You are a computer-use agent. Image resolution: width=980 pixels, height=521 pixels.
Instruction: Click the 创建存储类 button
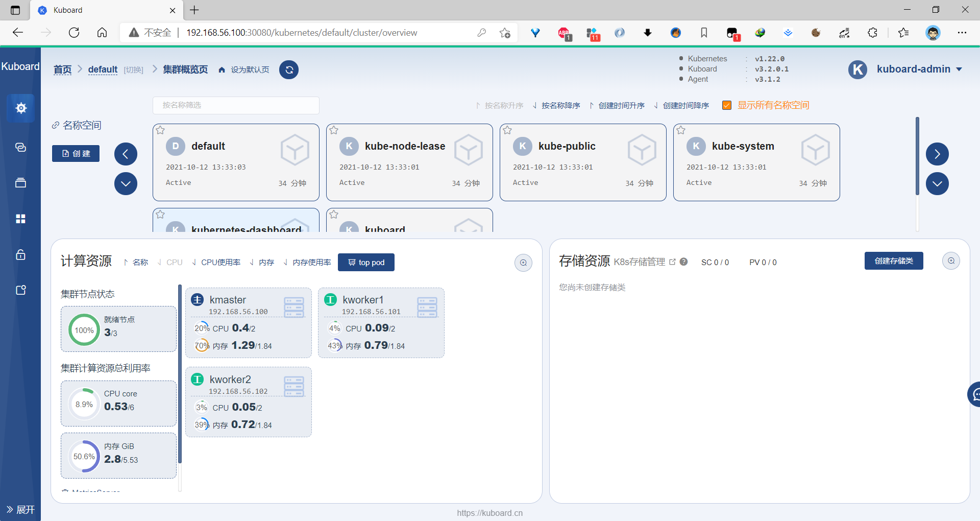coord(894,260)
